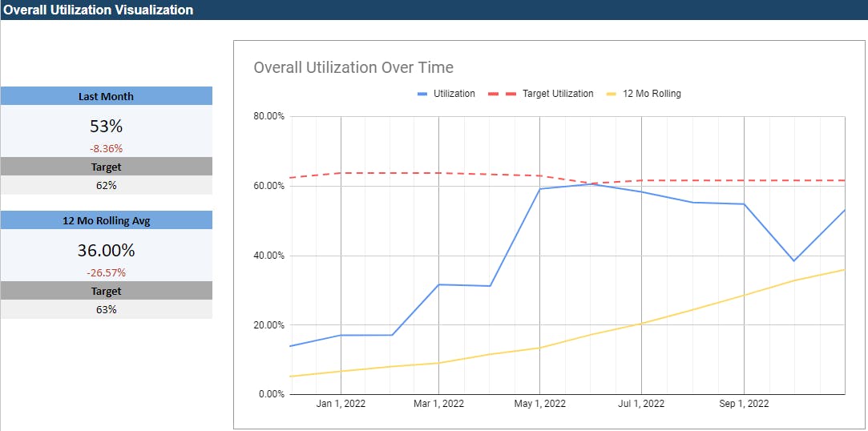Select the 53% last month value cell
The image size is (868, 431).
106,126
